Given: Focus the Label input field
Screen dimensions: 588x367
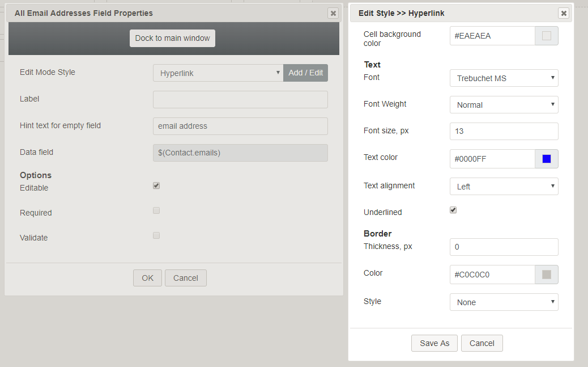Looking at the screenshot, I should tap(240, 99).
